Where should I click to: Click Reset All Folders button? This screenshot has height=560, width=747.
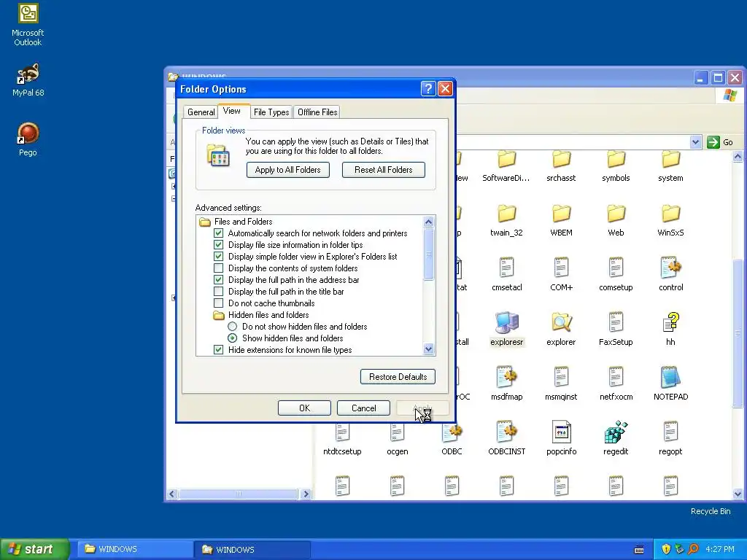pos(383,170)
